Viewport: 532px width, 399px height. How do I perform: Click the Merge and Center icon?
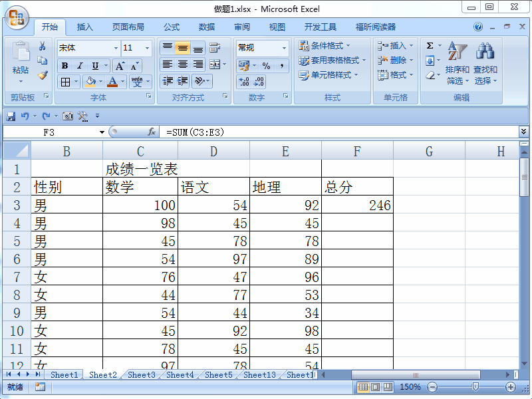coord(215,65)
